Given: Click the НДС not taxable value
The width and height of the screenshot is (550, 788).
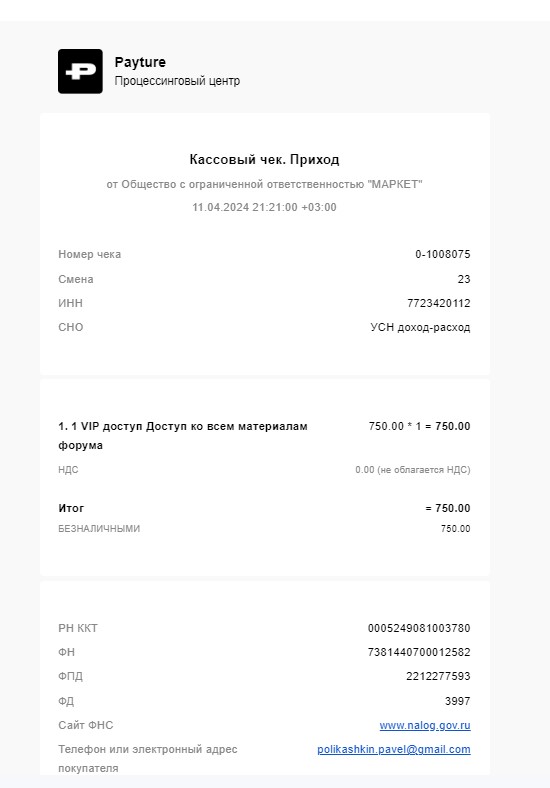Looking at the screenshot, I should tap(413, 470).
